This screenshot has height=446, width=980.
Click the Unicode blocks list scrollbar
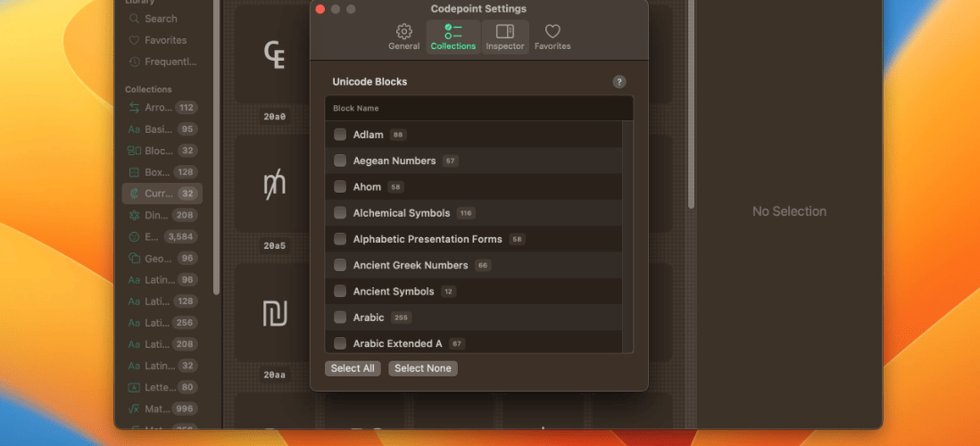click(627, 237)
